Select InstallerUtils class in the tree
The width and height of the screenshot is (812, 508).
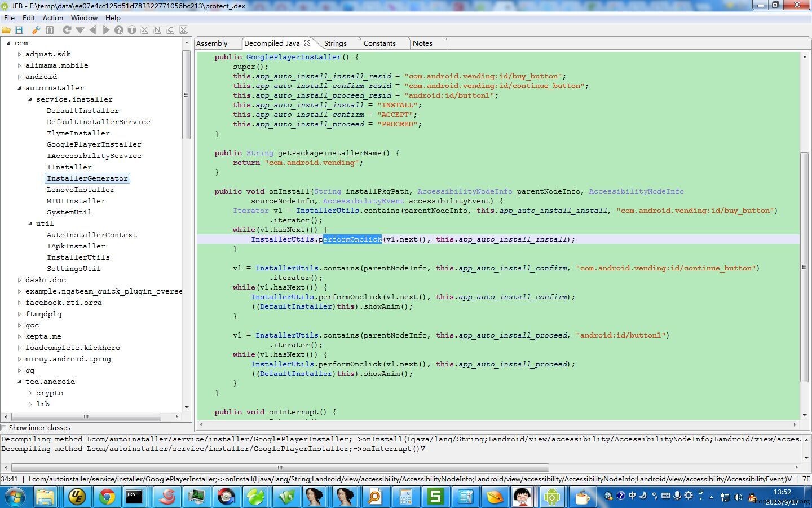pos(78,257)
